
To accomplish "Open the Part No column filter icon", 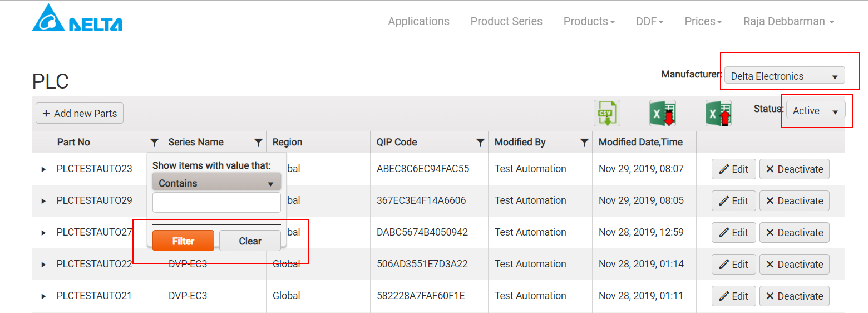I will 154,143.
